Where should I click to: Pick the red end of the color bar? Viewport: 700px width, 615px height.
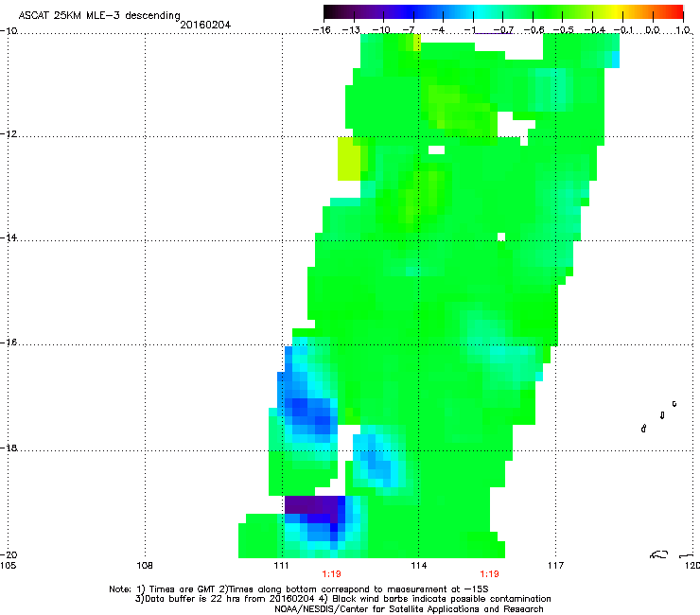tap(675, 12)
